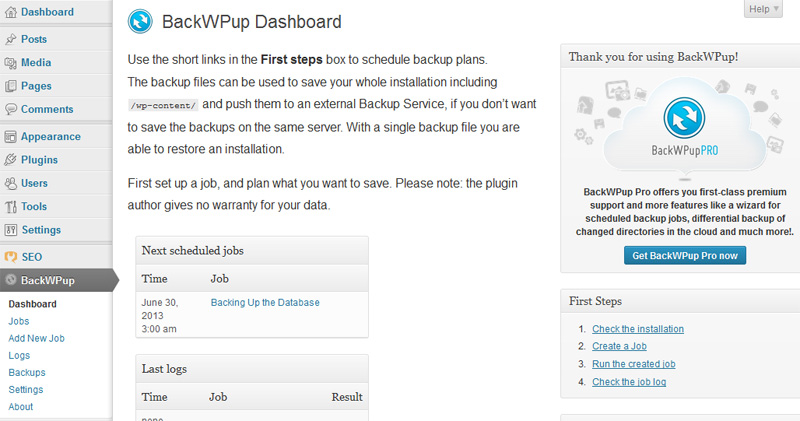Click the Comments speech bubble icon
The width and height of the screenshot is (800, 421).
(x=11, y=109)
